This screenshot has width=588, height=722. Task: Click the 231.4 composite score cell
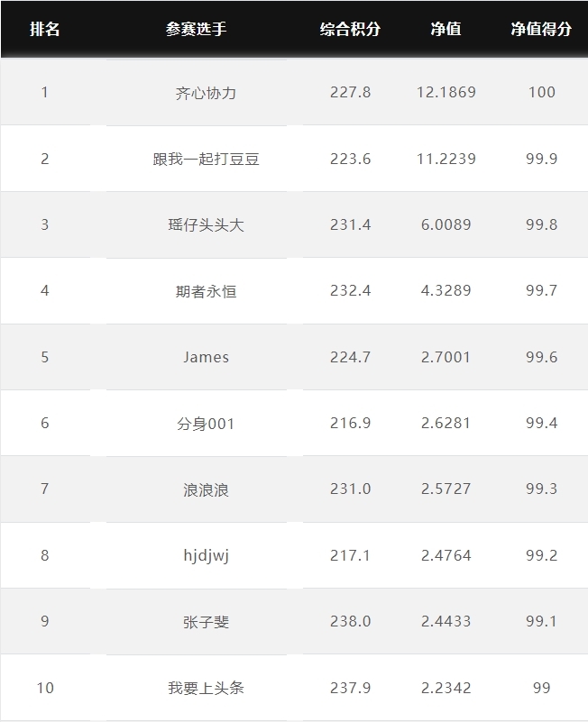coord(350,224)
